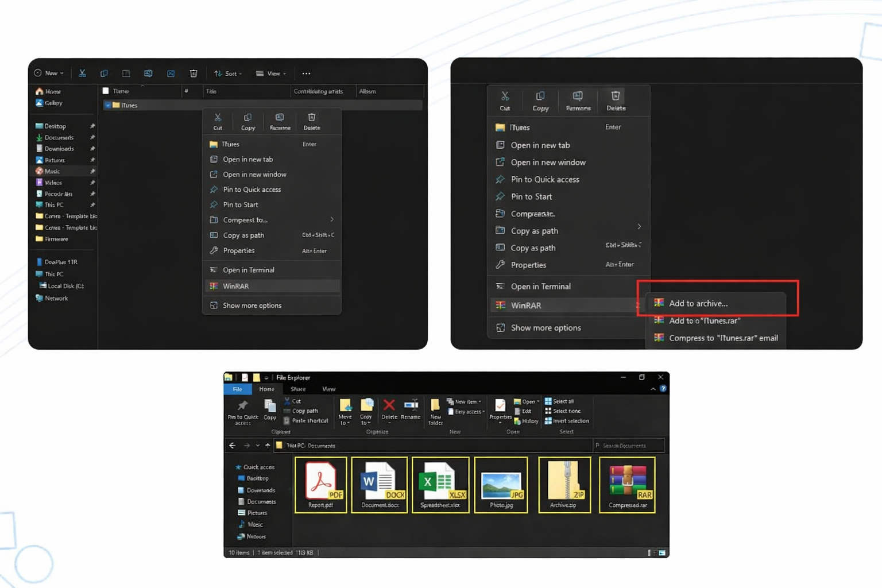Click the red Delete X icon in ribbon
The height and width of the screenshot is (588, 882).
(x=389, y=406)
